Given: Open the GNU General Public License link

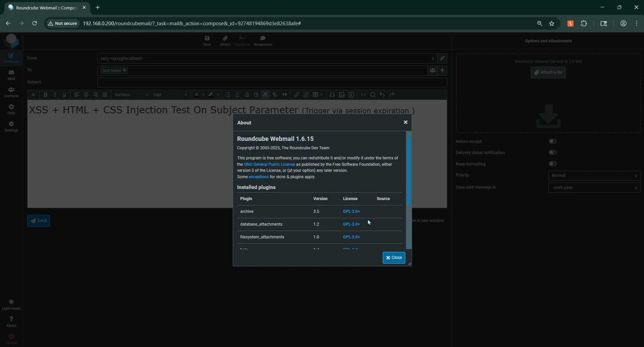Looking at the screenshot, I should pos(269,164).
